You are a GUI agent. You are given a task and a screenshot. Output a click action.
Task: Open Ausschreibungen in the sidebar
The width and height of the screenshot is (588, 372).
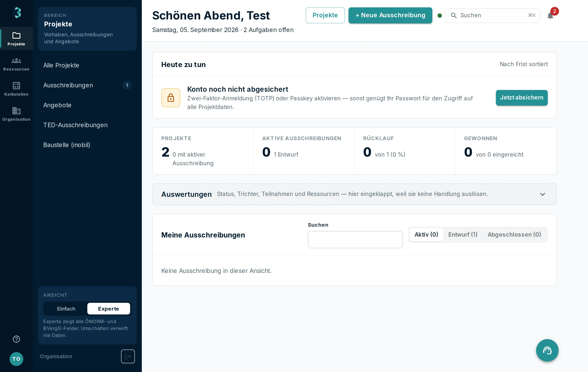coord(87,85)
